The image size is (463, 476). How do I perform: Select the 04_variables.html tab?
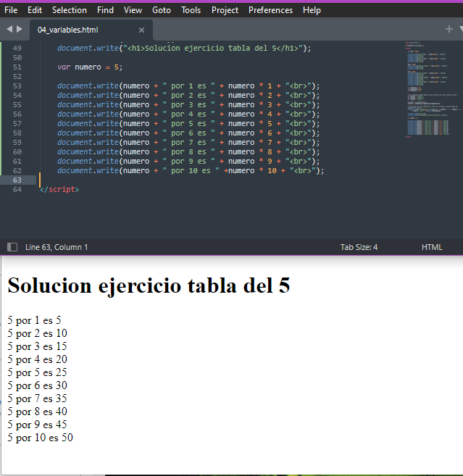pyautogui.click(x=91, y=30)
